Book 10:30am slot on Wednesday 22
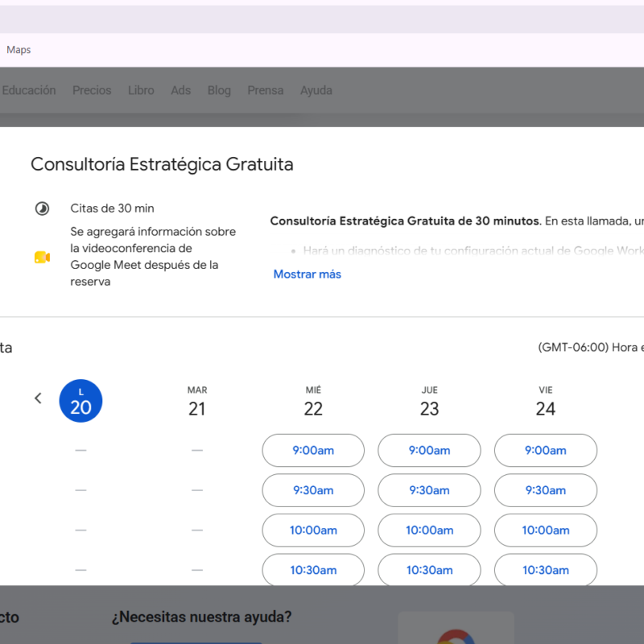Screen dimensions: 644x644 pyautogui.click(x=313, y=570)
